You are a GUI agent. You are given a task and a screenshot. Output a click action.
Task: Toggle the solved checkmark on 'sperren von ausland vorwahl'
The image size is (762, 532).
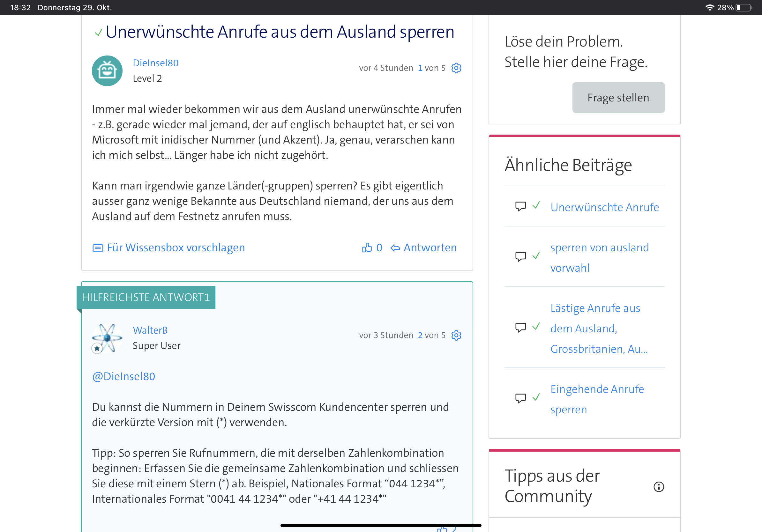(536, 257)
